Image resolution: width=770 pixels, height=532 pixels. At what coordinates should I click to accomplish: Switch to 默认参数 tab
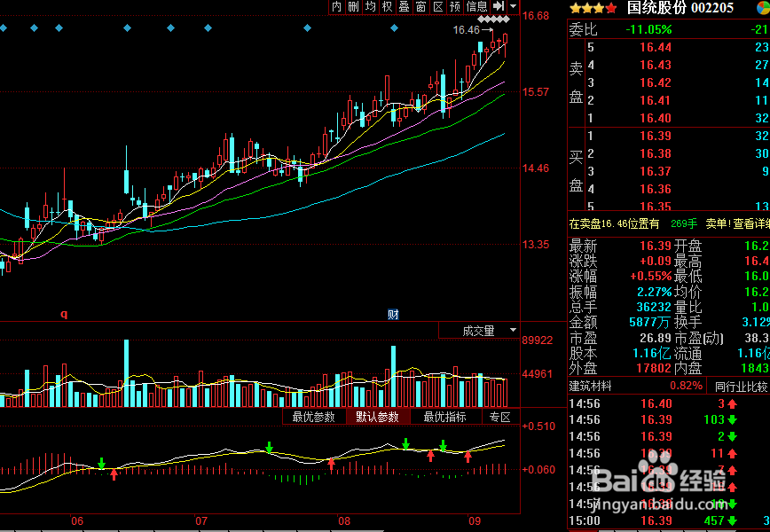[377, 417]
